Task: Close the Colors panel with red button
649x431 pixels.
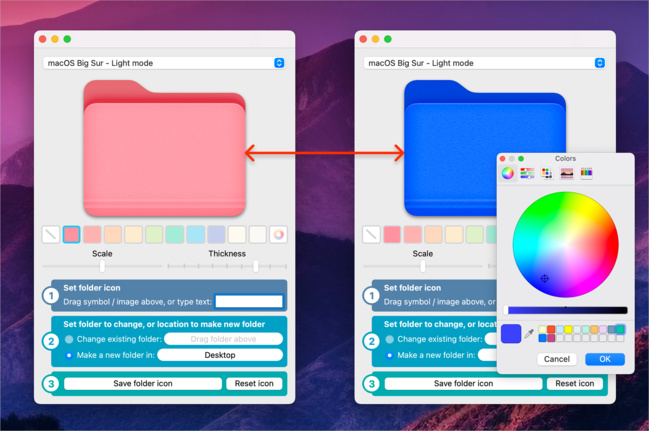Action: (x=502, y=159)
